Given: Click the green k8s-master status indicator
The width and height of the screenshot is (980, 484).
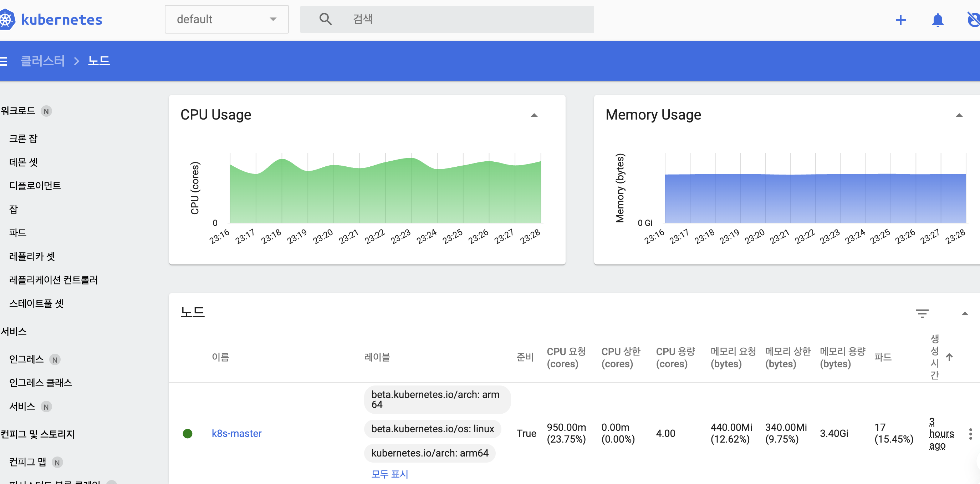Looking at the screenshot, I should tap(188, 434).
